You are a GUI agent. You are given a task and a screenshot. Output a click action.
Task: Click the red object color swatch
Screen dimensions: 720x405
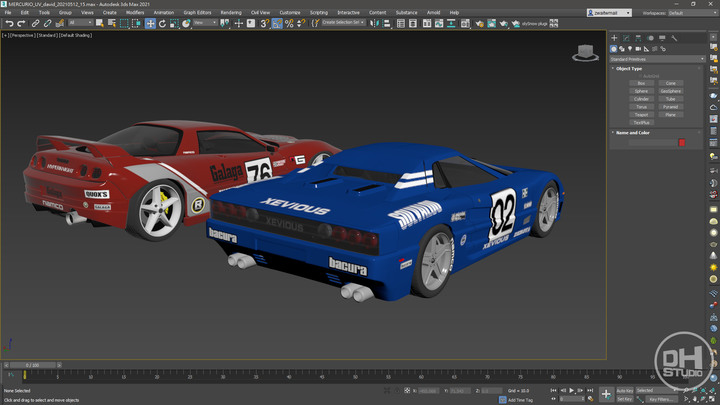tap(682, 143)
